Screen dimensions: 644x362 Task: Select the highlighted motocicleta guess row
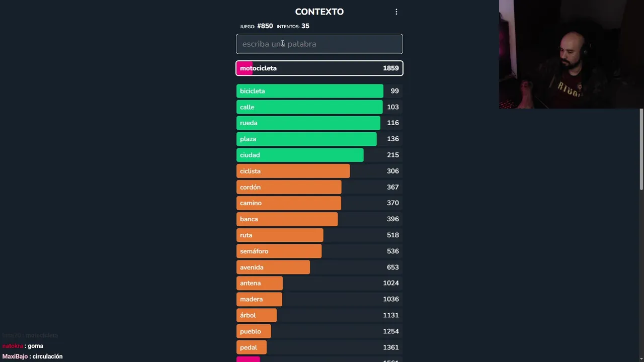(x=319, y=68)
